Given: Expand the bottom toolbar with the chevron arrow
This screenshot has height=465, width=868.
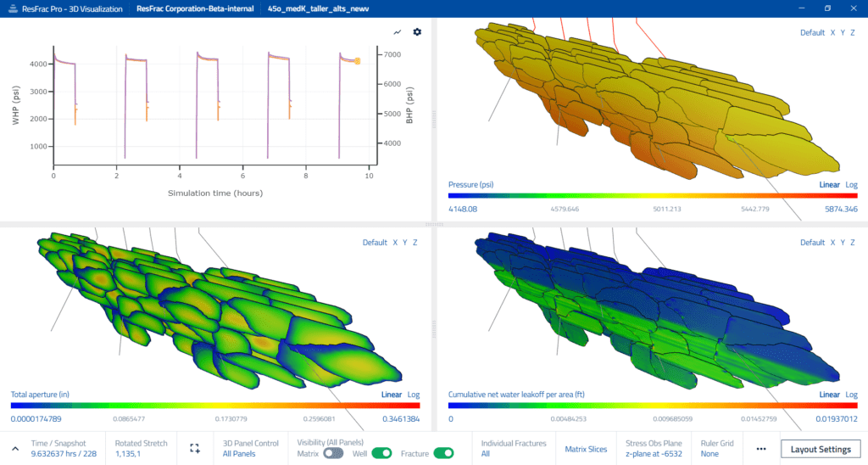Looking at the screenshot, I should click(14, 448).
